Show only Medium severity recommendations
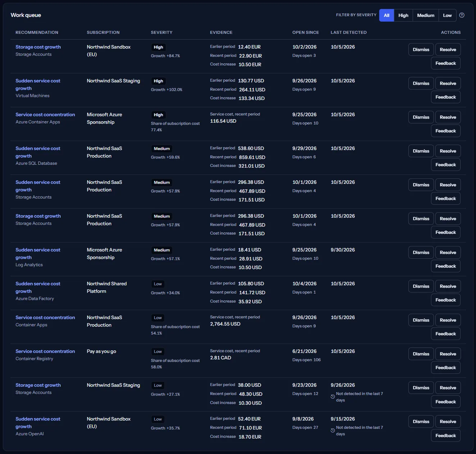The height and width of the screenshot is (454, 476). click(426, 15)
